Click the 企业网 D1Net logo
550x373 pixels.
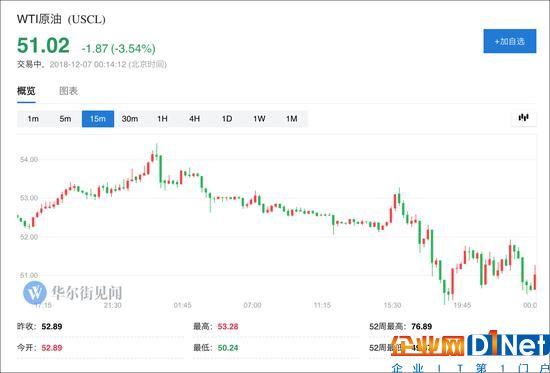point(470,345)
